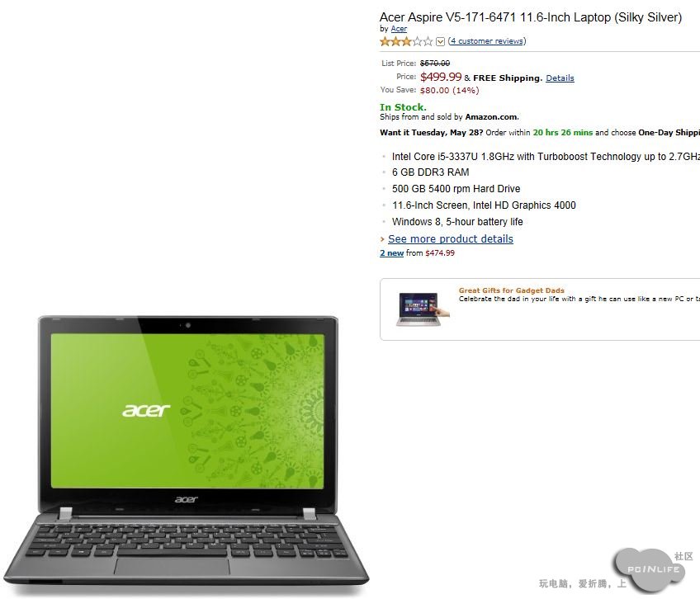Click the Acer brand link
Image resolution: width=700 pixels, height=599 pixels.
399,29
